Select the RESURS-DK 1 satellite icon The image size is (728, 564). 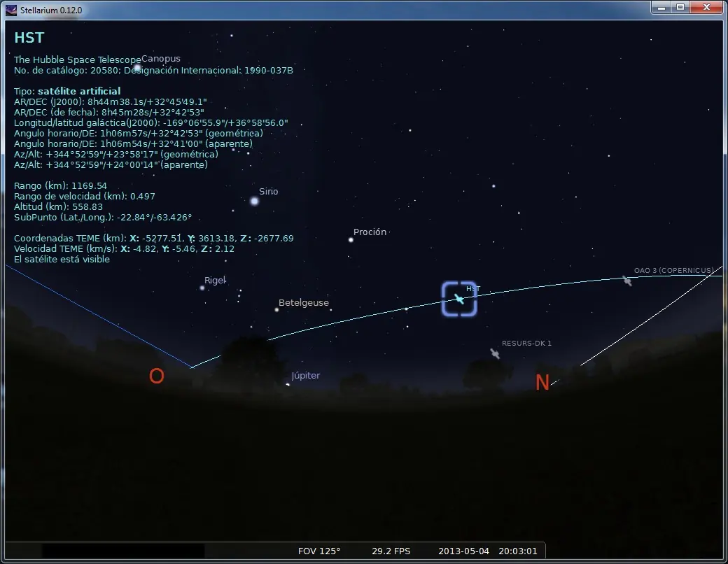[495, 353]
